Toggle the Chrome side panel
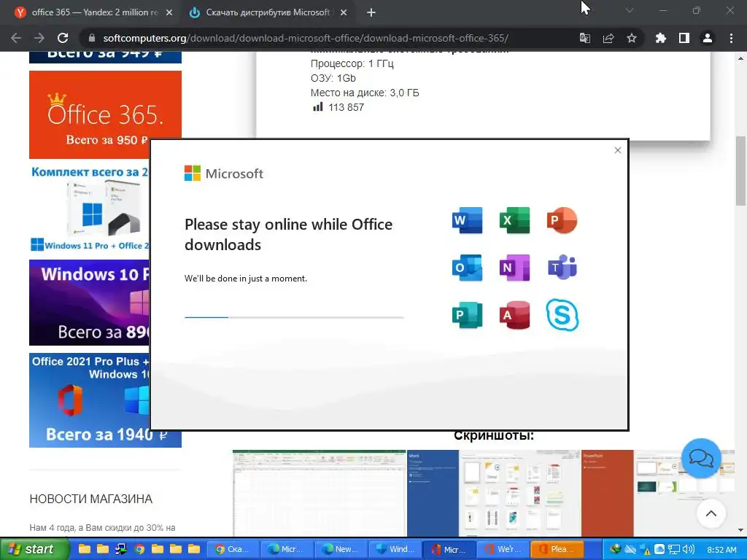The width and height of the screenshot is (747, 560). 684,38
